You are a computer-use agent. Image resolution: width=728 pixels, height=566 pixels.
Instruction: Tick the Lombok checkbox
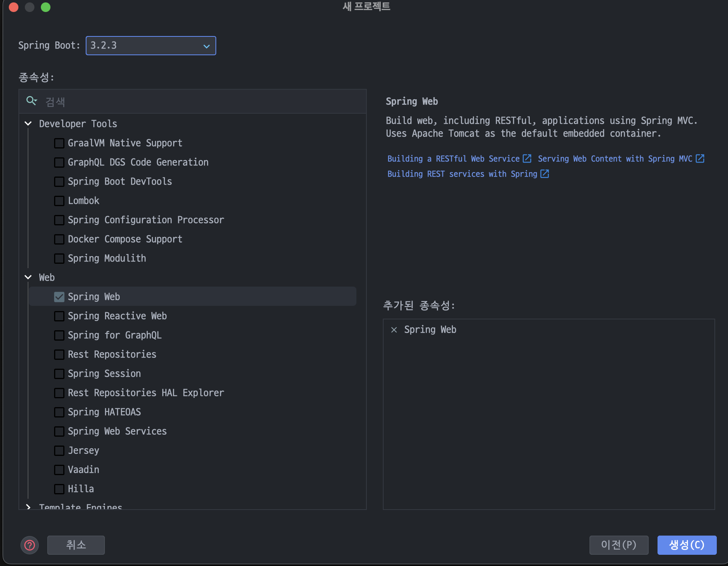pos(59,201)
